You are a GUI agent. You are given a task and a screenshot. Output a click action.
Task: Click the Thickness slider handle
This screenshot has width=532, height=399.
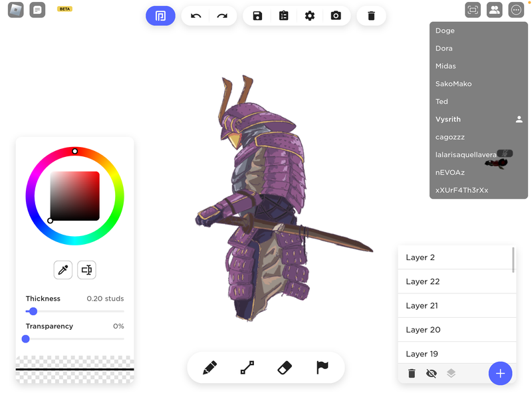point(33,311)
